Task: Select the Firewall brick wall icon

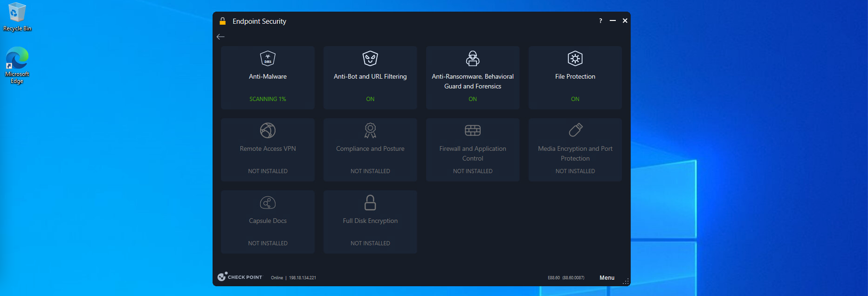Action: pyautogui.click(x=473, y=131)
